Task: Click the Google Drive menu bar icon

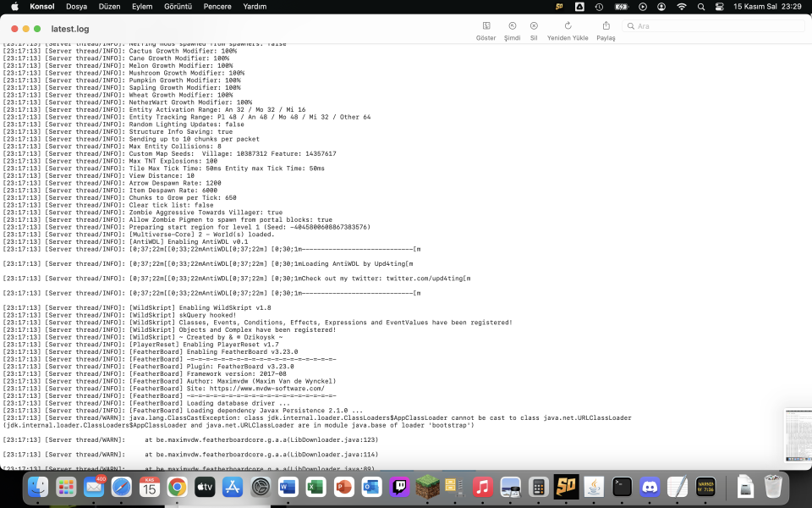Action: click(x=579, y=7)
